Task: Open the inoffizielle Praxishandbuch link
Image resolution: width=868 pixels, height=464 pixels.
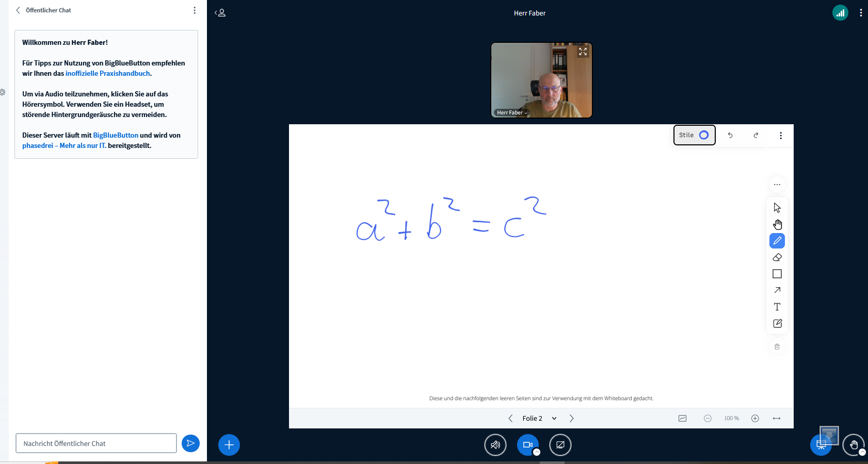Action: 107,73
